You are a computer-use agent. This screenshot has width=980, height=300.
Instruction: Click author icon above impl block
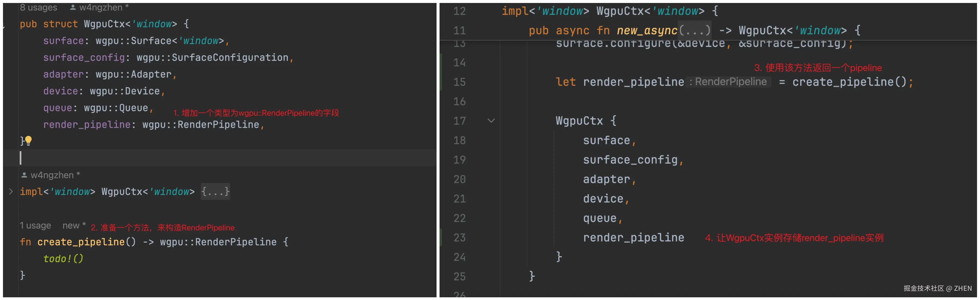click(24, 175)
